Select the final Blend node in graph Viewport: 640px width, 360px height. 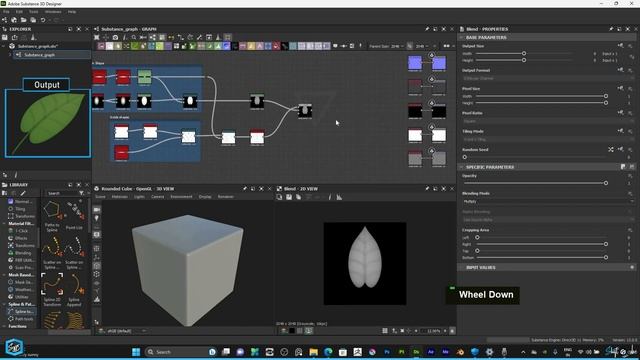[305, 111]
